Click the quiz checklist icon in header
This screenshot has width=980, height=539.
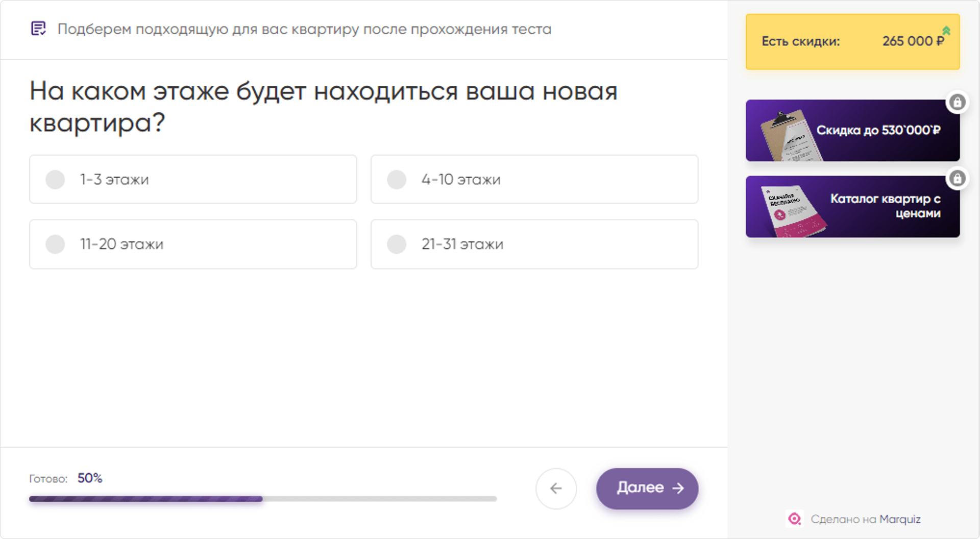pyautogui.click(x=38, y=29)
